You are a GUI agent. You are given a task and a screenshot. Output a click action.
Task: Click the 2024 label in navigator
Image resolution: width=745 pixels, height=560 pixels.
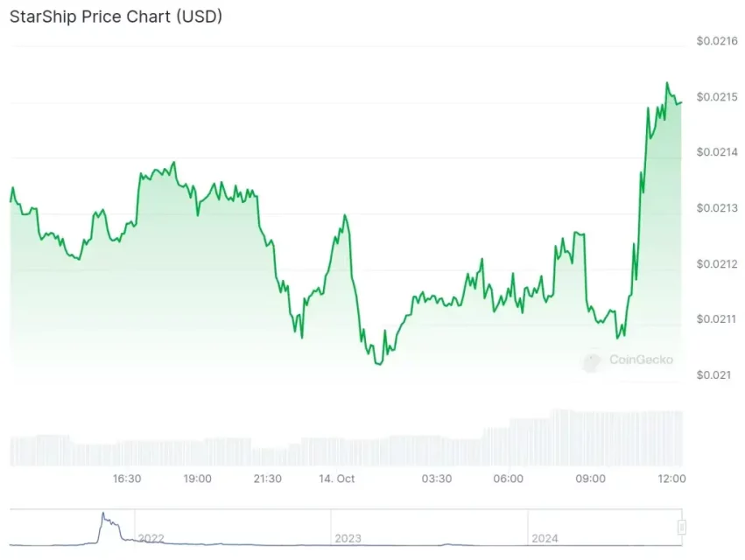(x=545, y=538)
